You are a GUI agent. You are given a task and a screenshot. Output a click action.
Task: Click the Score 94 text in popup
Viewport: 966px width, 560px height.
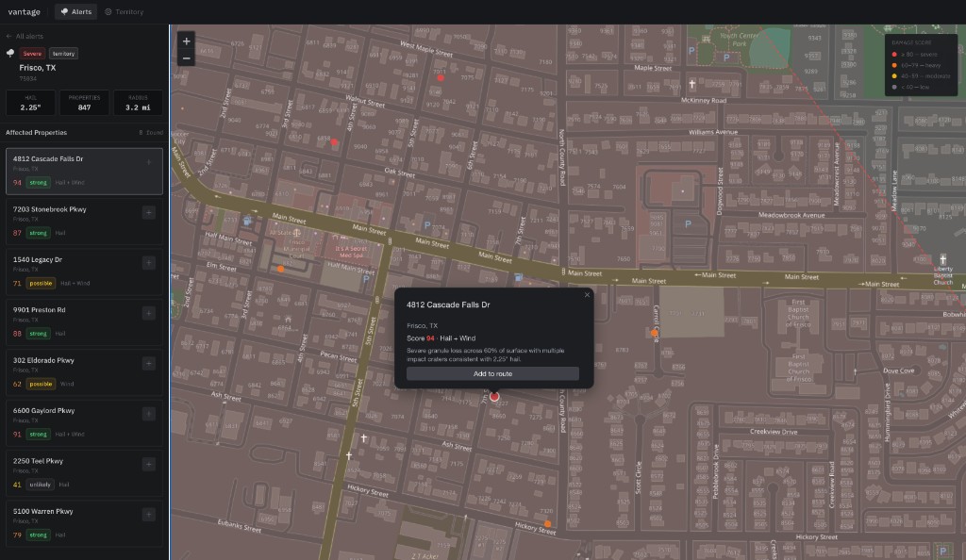pos(420,338)
